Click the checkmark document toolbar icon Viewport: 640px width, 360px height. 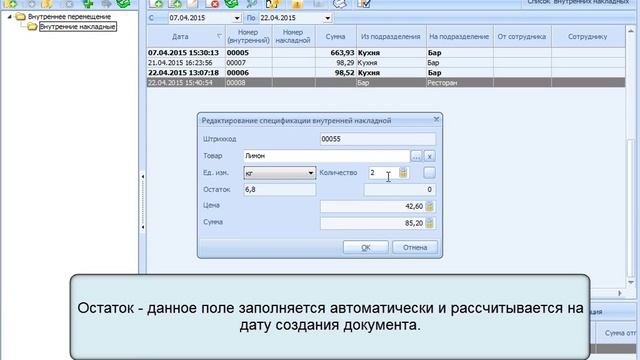tap(364, 4)
